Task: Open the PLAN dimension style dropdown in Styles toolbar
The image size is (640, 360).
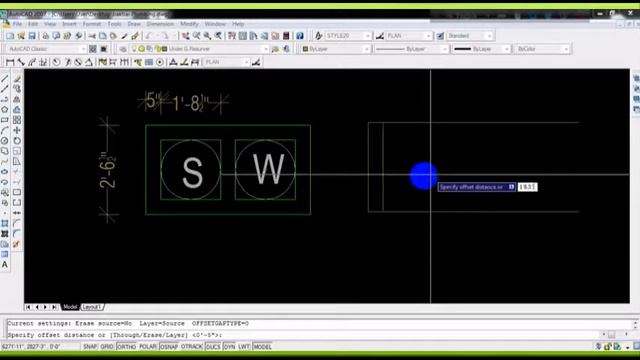Action: coord(409,36)
